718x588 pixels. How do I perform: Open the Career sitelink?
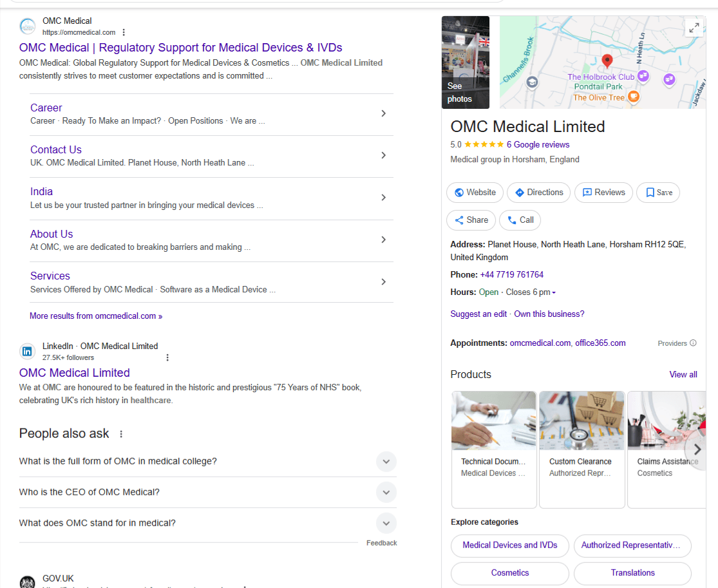pyautogui.click(x=46, y=108)
